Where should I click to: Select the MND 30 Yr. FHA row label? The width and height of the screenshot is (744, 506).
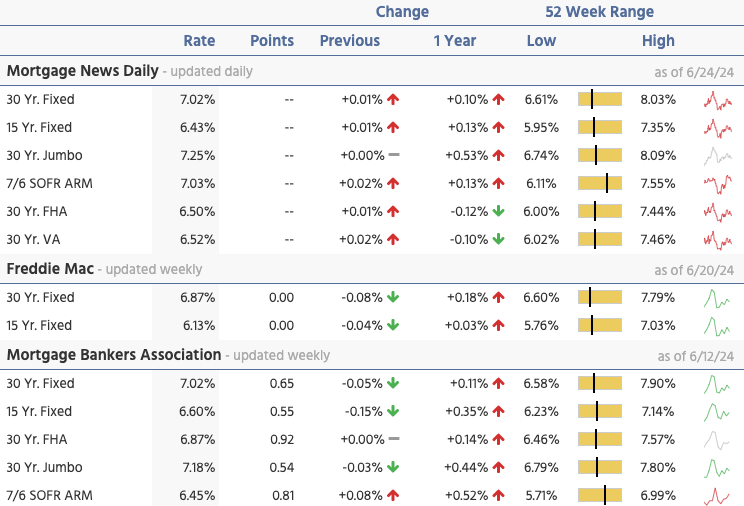coord(39,212)
